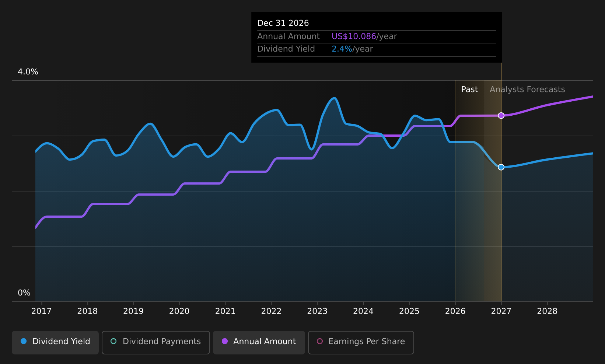Click the 2025 x-axis label
Viewport: 605px width, 364px height.
[x=409, y=311]
